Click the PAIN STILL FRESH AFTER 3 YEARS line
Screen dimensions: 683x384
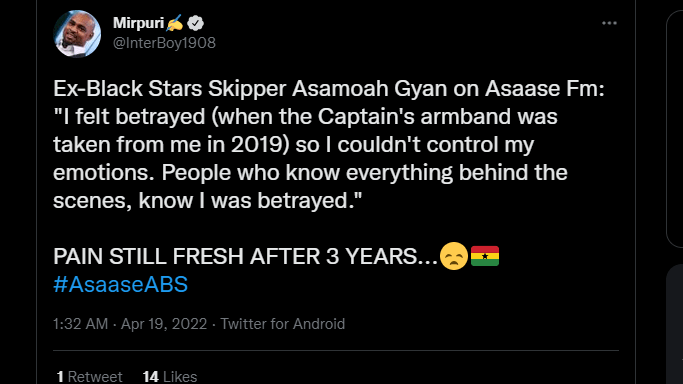[245, 256]
